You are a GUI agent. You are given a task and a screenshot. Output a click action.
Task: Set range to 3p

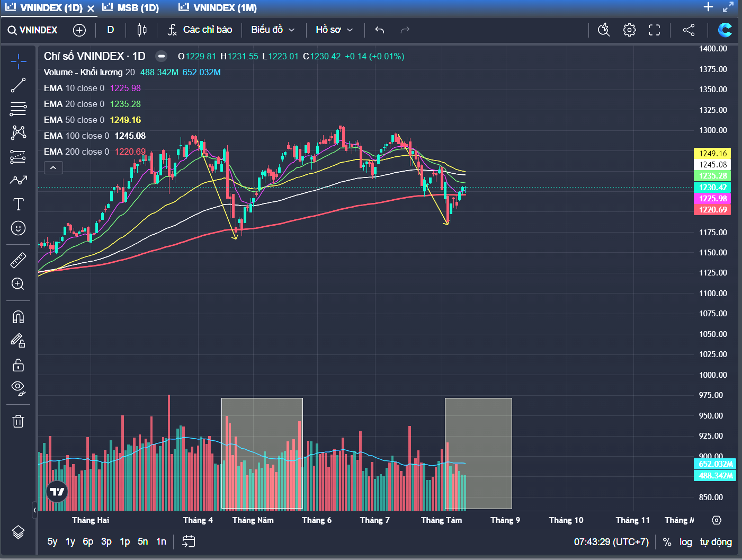(x=106, y=541)
